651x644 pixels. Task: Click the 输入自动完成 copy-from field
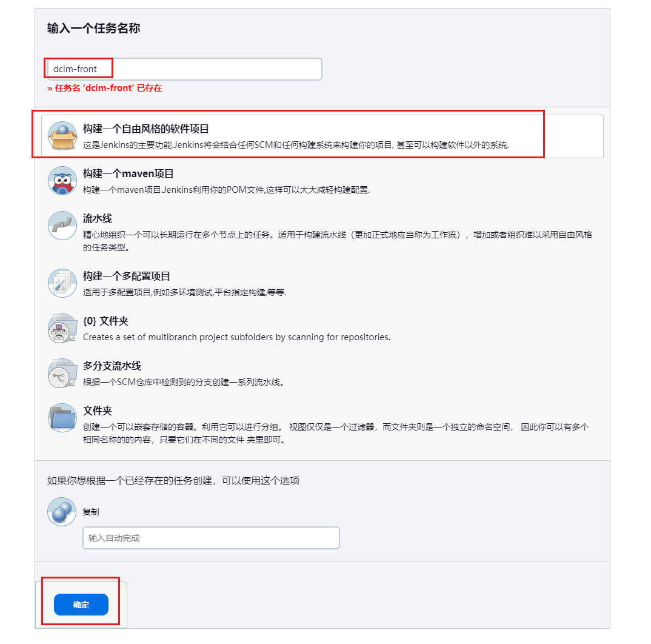point(211,538)
